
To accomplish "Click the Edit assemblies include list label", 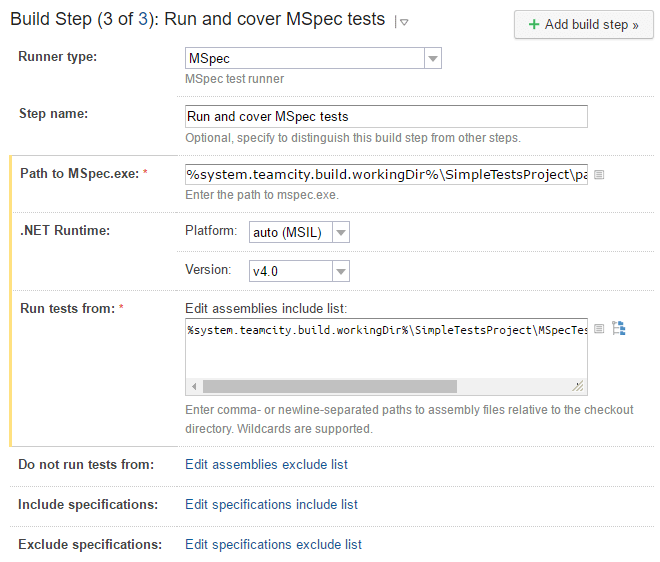I will pos(266,308).
